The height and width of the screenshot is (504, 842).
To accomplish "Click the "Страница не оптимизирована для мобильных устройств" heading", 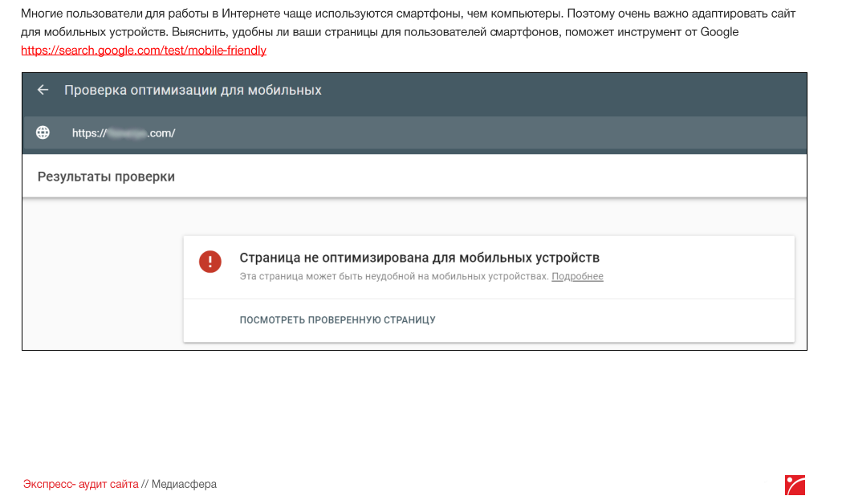I will (x=420, y=258).
